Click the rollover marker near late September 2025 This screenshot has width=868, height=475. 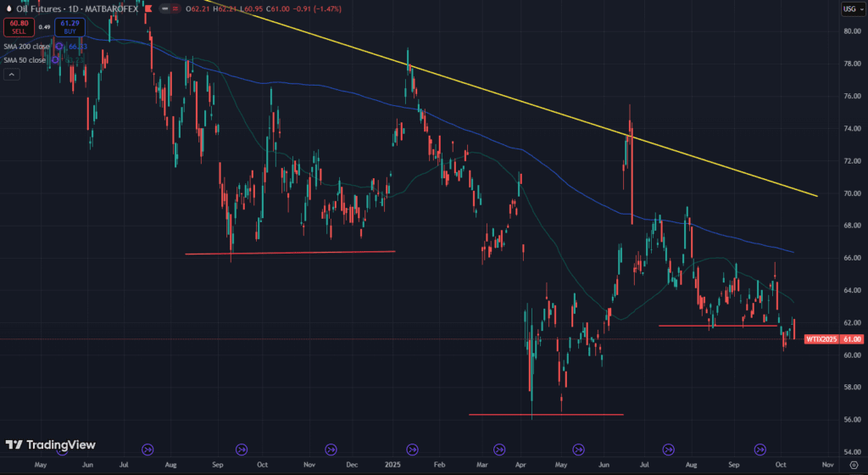coord(760,449)
